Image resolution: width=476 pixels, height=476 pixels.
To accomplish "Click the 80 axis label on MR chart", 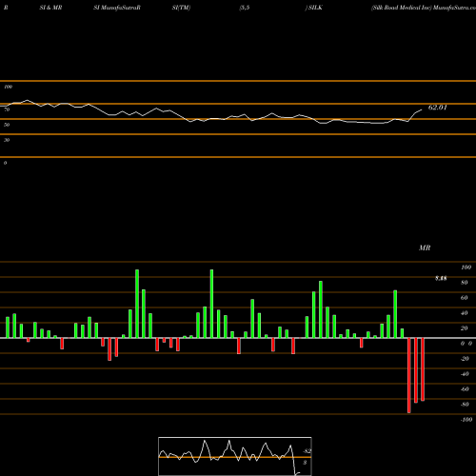I will 465,283.
